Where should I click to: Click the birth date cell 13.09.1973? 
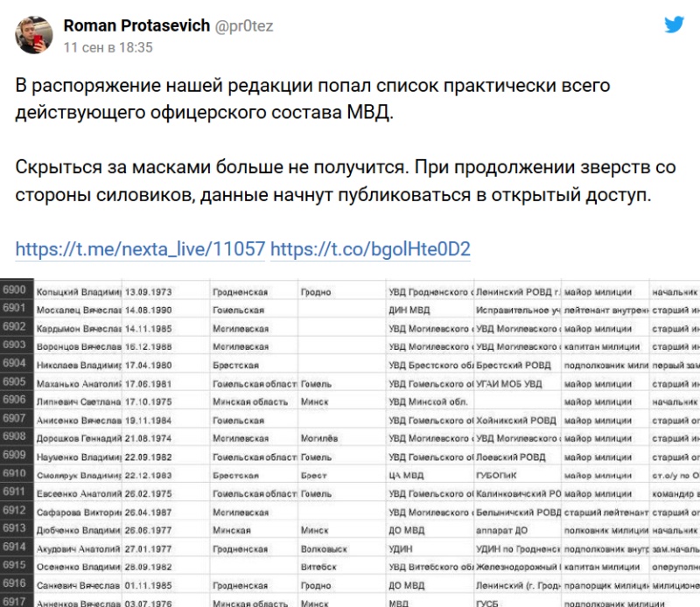pos(150,290)
